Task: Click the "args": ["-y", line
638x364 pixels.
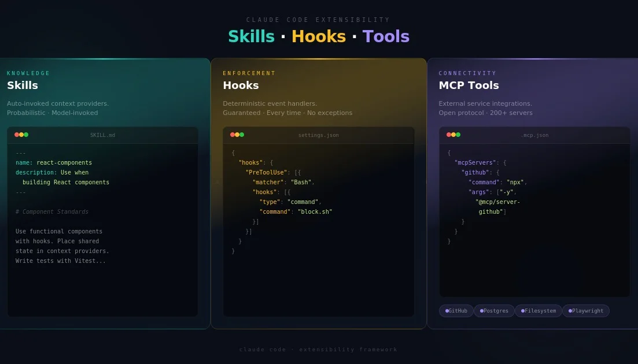Action: (x=493, y=192)
